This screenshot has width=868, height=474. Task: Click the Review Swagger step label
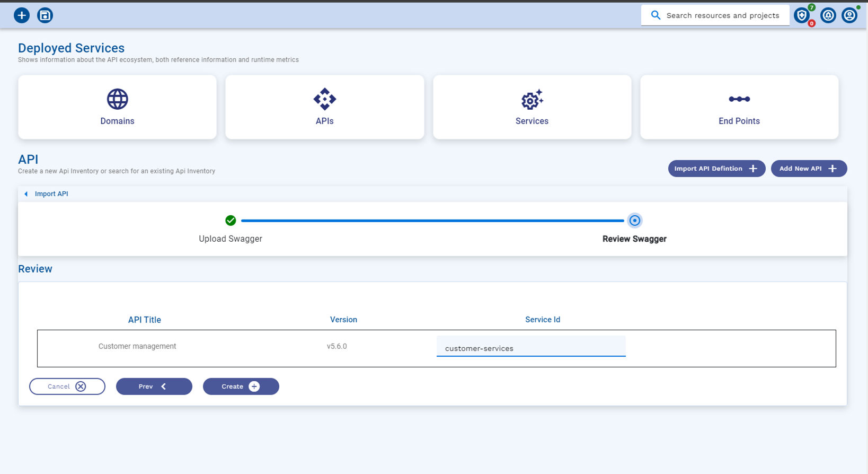634,239
